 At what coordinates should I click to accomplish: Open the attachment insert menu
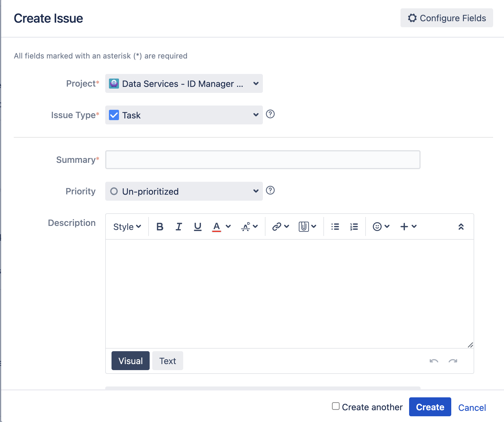[307, 227]
